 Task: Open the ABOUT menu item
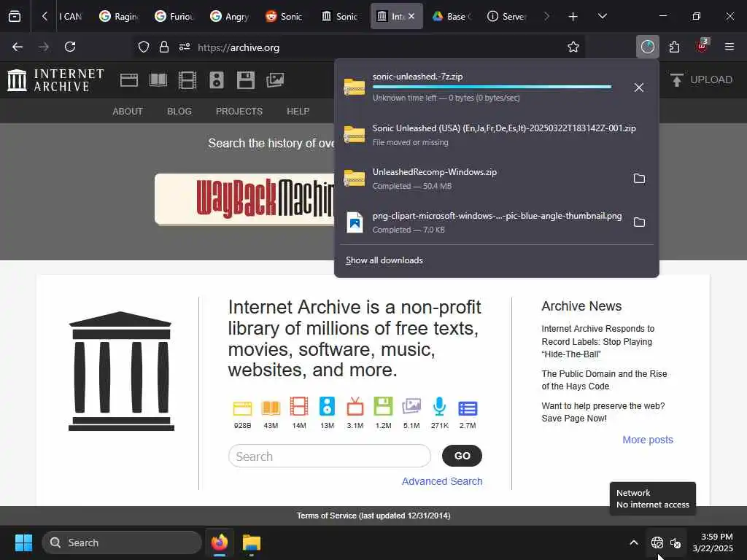[128, 112]
